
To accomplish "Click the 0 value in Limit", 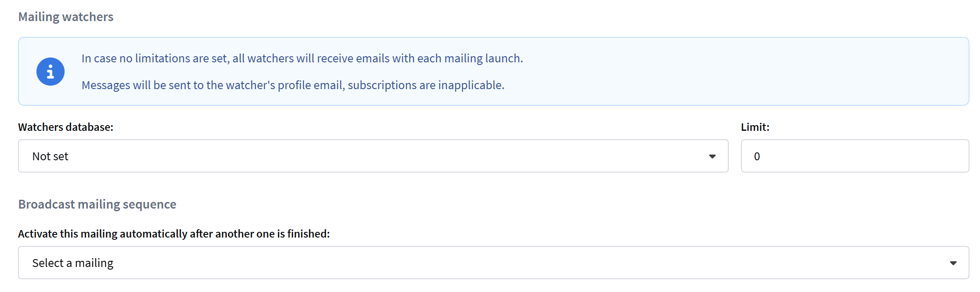I will click(x=757, y=156).
